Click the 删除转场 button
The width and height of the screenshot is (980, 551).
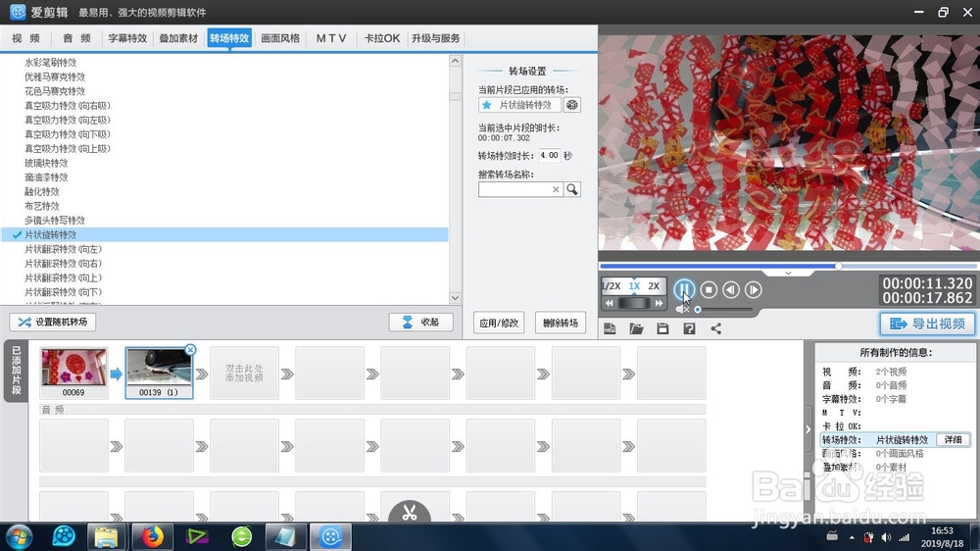[x=561, y=324]
